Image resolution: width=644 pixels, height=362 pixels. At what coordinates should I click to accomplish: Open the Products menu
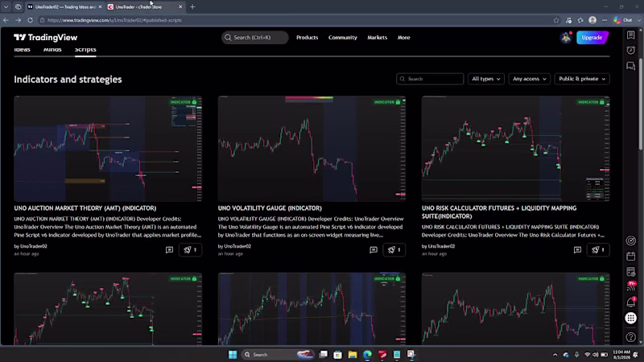coord(308,37)
